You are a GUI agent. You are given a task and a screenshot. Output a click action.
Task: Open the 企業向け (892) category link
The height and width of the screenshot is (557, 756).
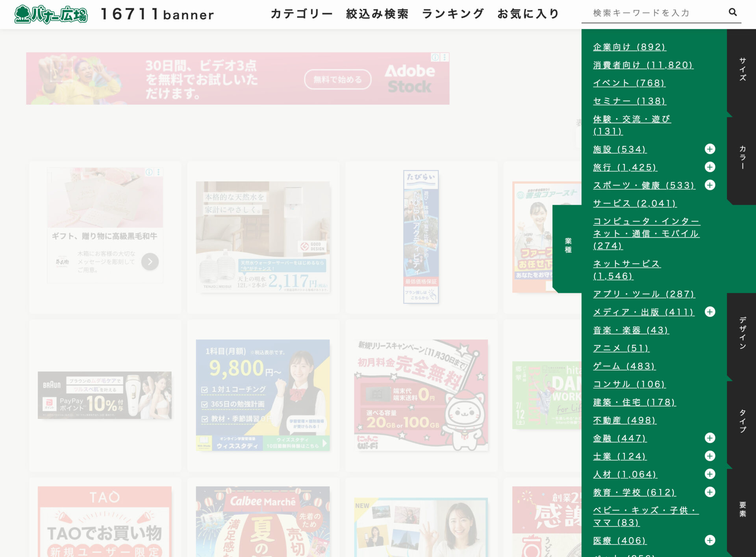(x=629, y=47)
